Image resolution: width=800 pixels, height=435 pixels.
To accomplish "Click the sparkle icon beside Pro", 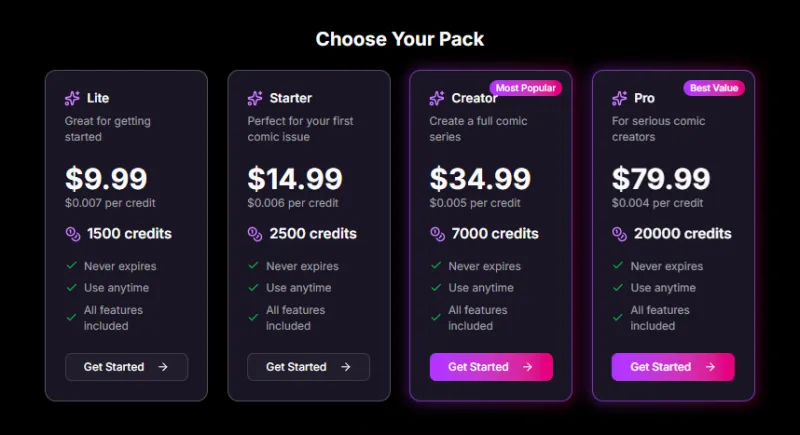I will pyautogui.click(x=619, y=98).
